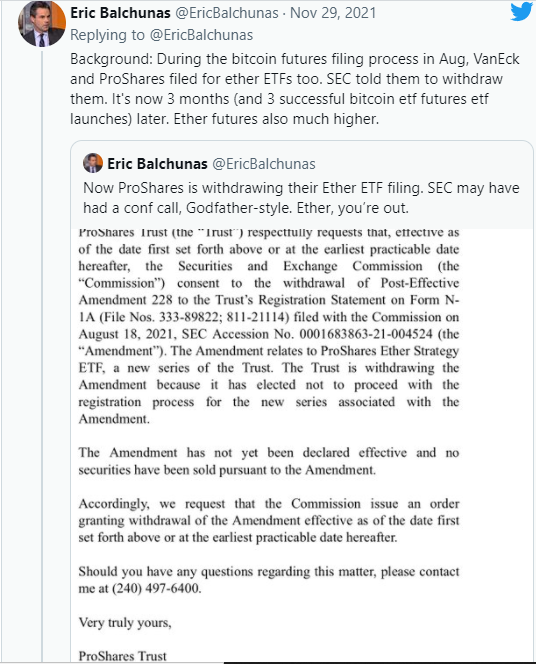Open Eric Balchunas's large profile avatar
Image resolution: width=536 pixels, height=664 pixels.
(x=41, y=24)
